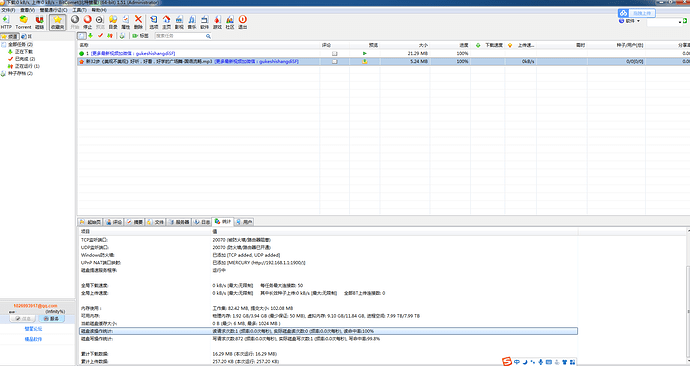
Task: Click the comment box of the mp3 task
Action: point(334,62)
